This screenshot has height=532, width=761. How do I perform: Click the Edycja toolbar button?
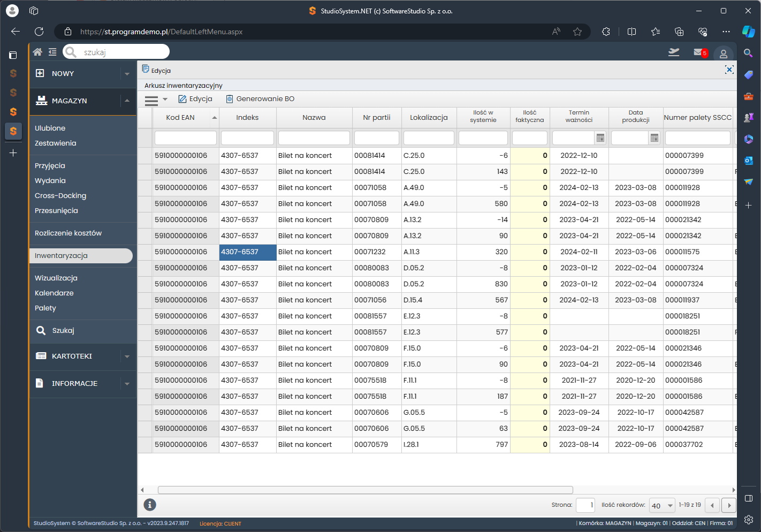pyautogui.click(x=195, y=99)
